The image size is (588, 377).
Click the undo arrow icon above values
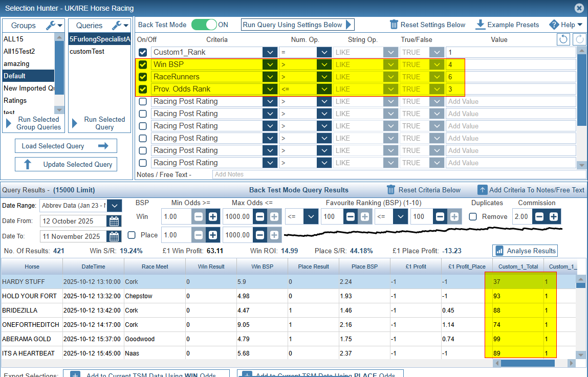[563, 39]
